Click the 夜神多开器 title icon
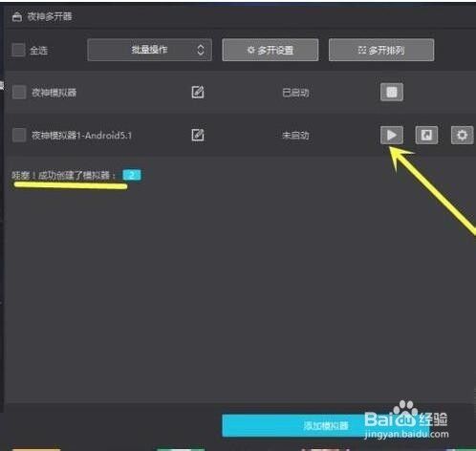The width and height of the screenshot is (476, 451). [17, 17]
